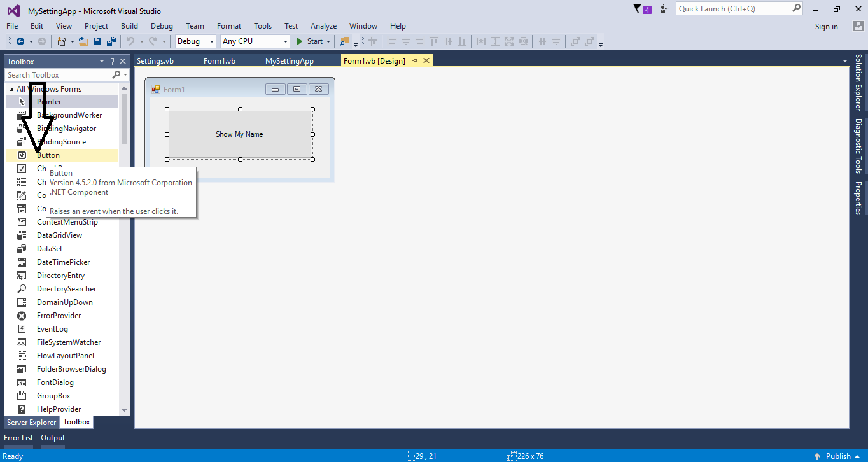Click the Redo arrow in toolbar

153,41
